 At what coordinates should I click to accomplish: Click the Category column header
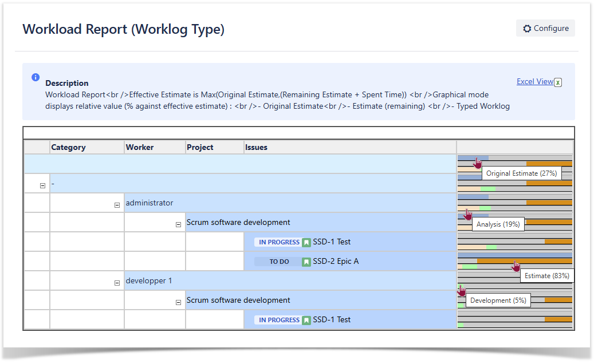pyautogui.click(x=68, y=147)
